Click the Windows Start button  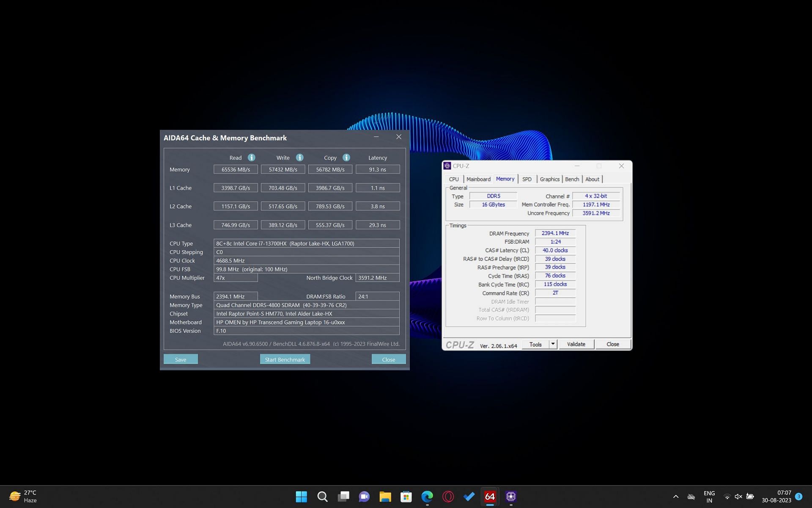(x=301, y=496)
